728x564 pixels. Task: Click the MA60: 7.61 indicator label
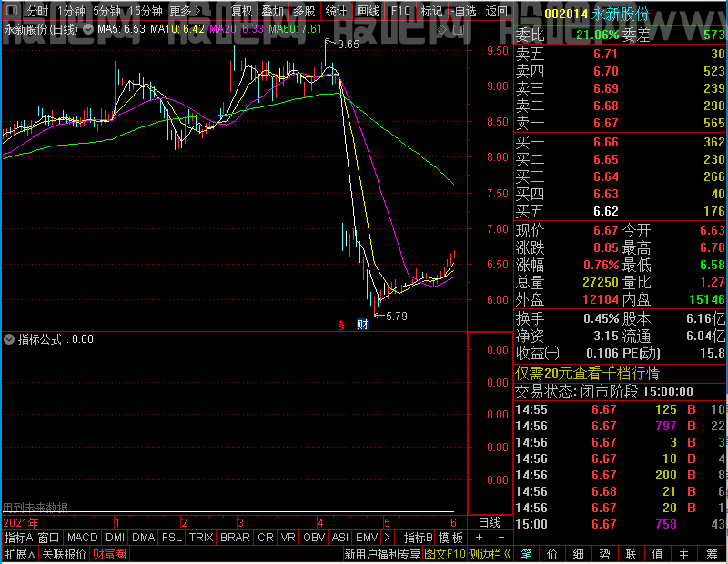[295, 29]
